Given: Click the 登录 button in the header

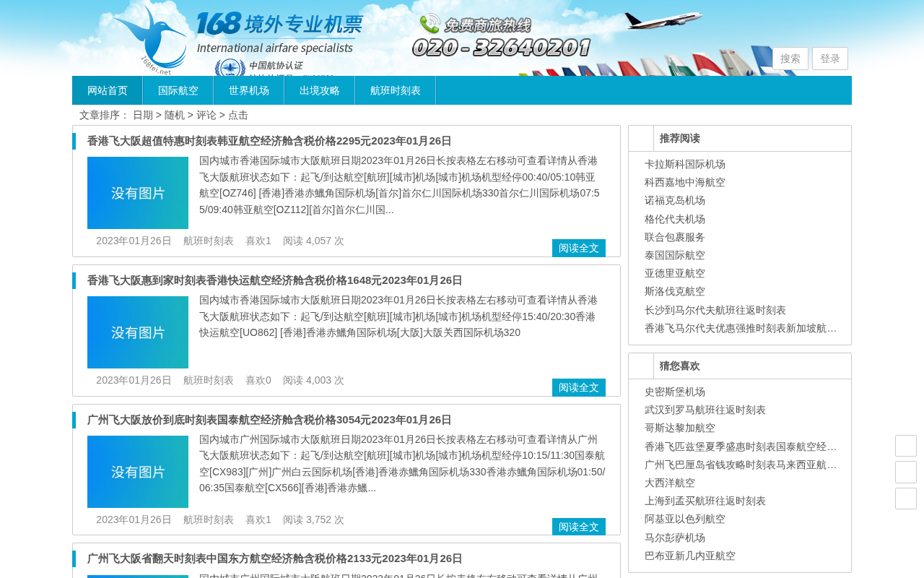Looking at the screenshot, I should tap(830, 59).
